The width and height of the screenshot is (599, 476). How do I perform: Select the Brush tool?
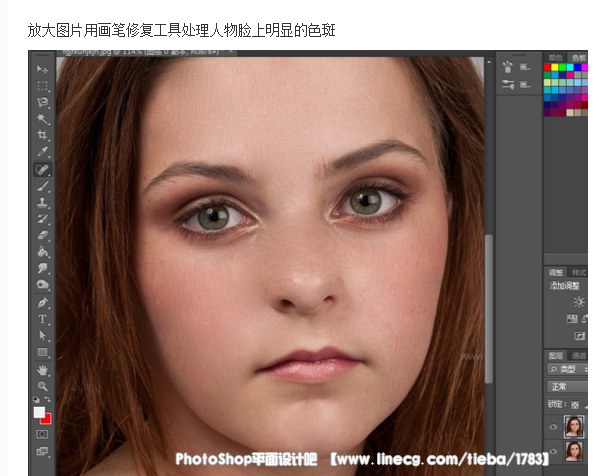[x=42, y=186]
